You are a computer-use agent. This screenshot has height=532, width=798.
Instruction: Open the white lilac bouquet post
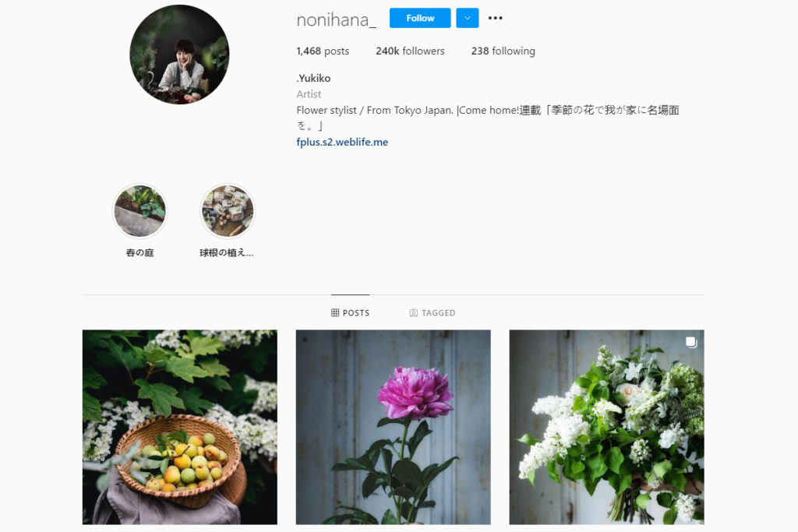(x=606, y=427)
